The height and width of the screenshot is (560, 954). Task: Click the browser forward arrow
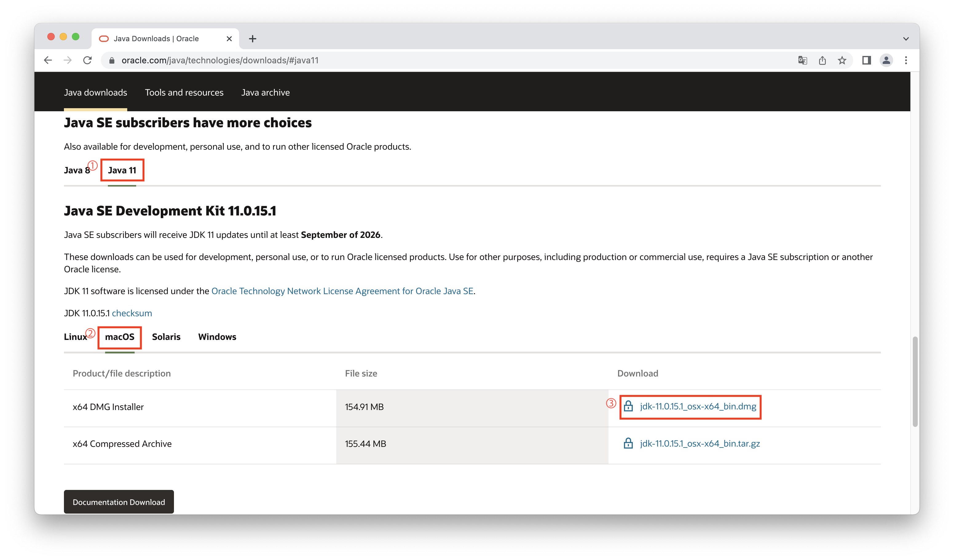tap(67, 60)
